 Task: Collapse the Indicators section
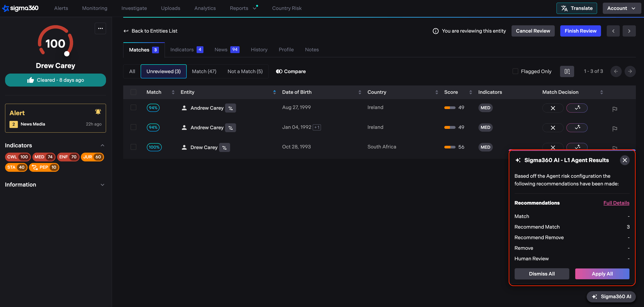(102, 145)
